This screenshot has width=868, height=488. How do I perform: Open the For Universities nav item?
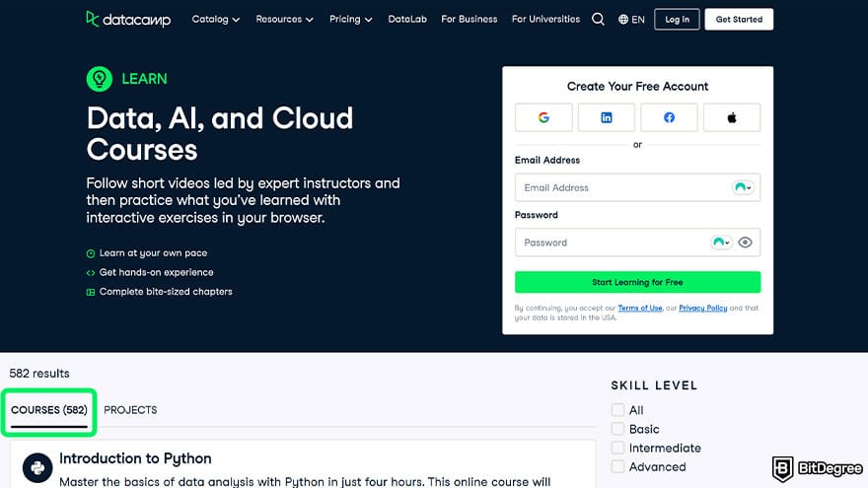click(545, 20)
